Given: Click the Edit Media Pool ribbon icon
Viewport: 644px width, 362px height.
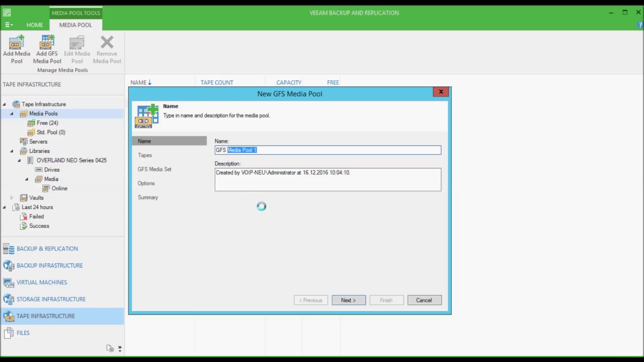Looking at the screenshot, I should pyautogui.click(x=76, y=42).
